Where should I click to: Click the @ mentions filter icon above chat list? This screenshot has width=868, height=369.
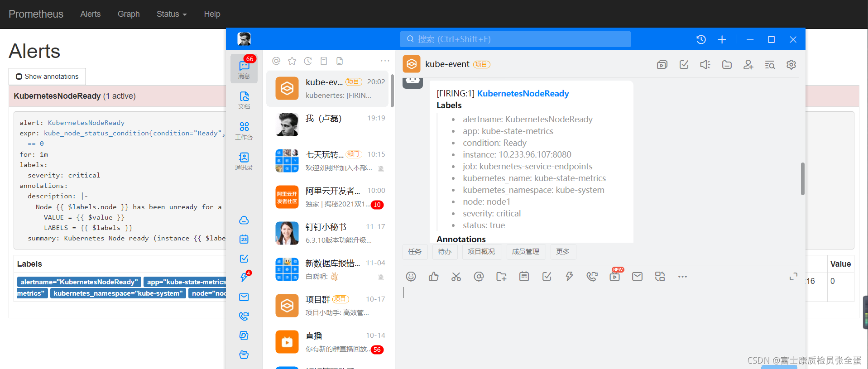(276, 61)
